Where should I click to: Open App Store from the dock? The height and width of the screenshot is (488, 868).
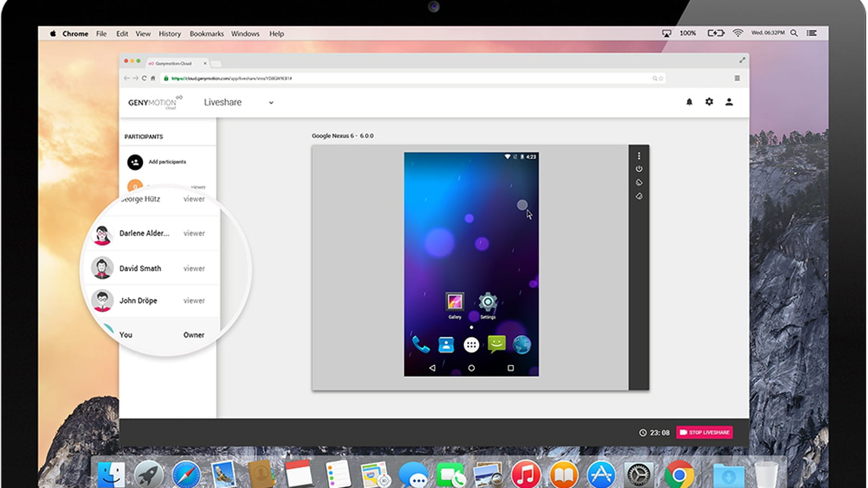pos(601,474)
